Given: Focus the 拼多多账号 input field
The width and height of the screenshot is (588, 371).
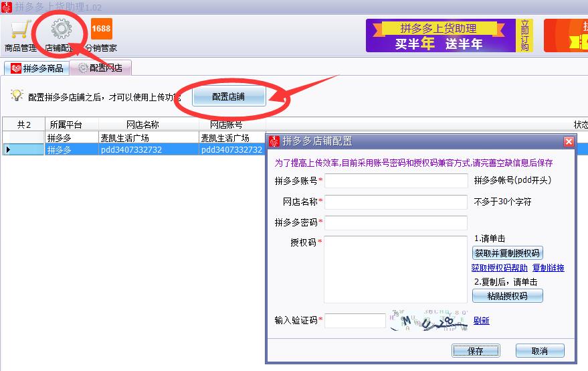Looking at the screenshot, I should [396, 181].
